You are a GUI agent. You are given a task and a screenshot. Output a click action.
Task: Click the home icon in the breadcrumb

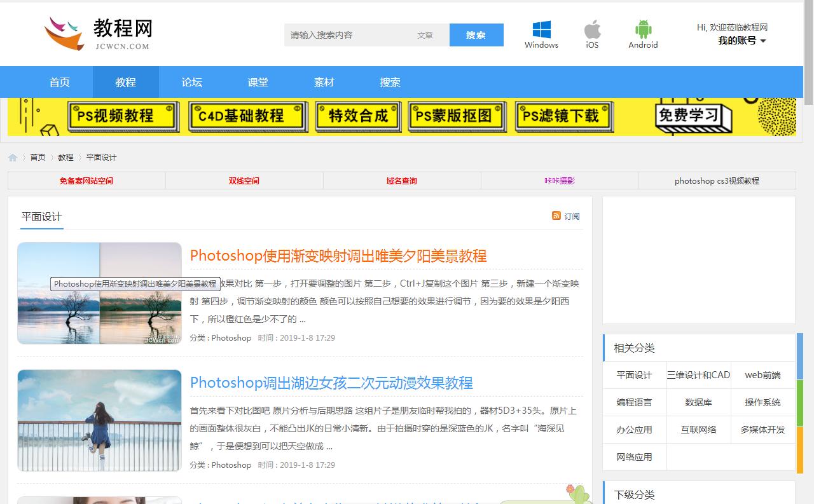pyautogui.click(x=11, y=156)
